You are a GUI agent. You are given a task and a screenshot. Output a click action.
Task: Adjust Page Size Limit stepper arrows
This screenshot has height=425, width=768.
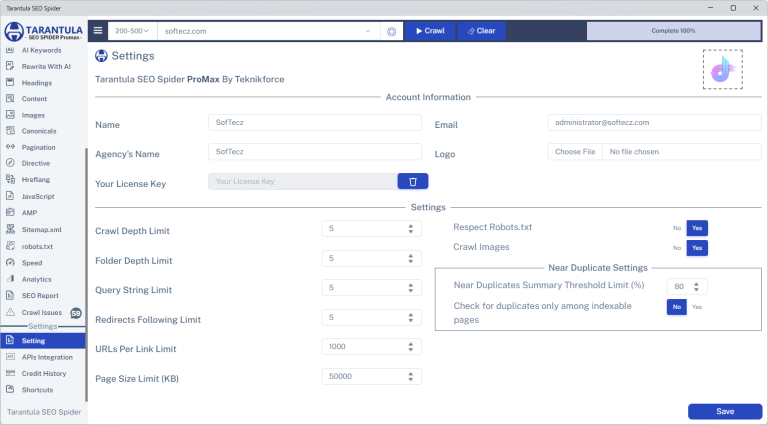(x=410, y=377)
